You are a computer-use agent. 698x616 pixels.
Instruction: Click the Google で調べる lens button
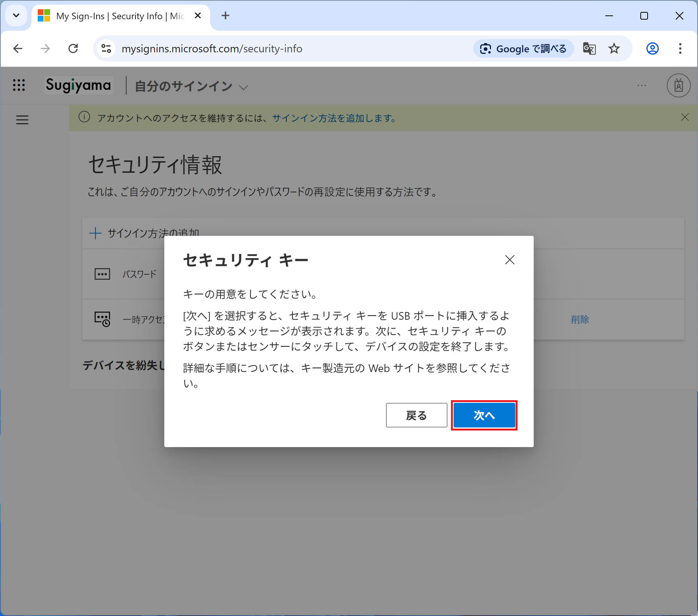coord(523,49)
